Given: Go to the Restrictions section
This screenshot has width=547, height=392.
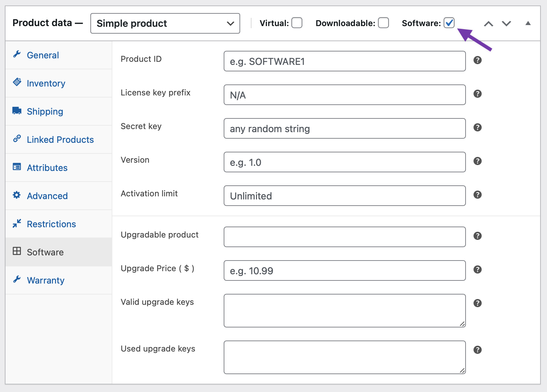Looking at the screenshot, I should (x=51, y=224).
